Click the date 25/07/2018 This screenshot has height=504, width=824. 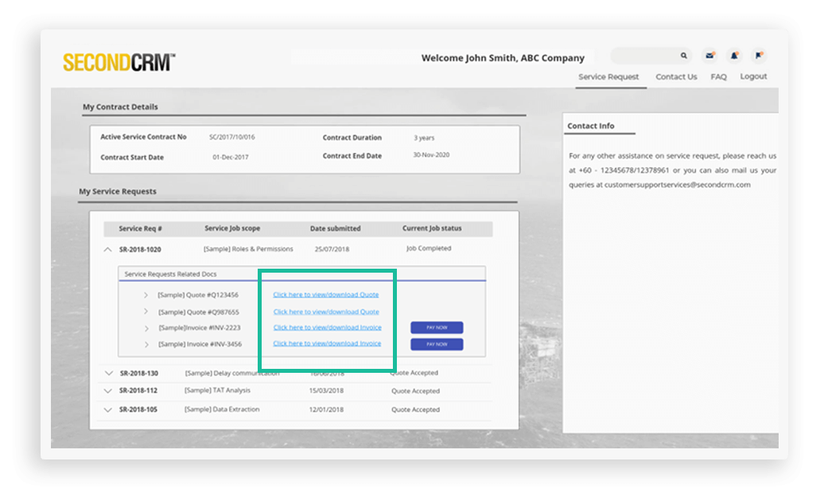332,250
